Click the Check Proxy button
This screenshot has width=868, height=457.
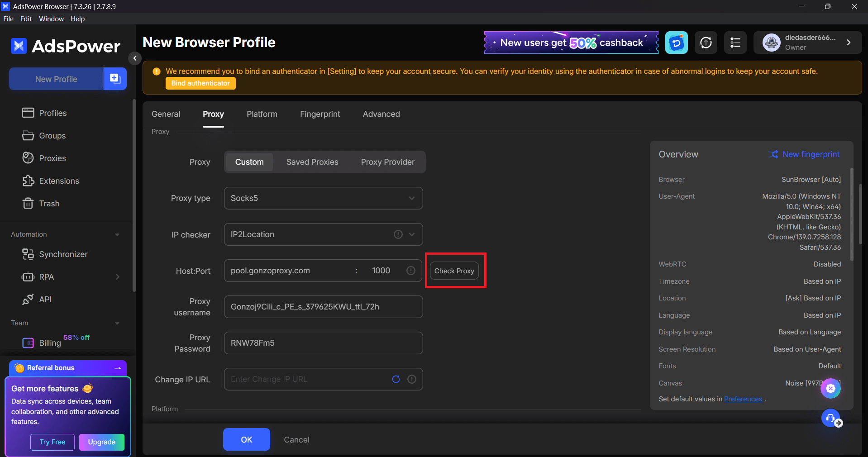click(x=454, y=271)
